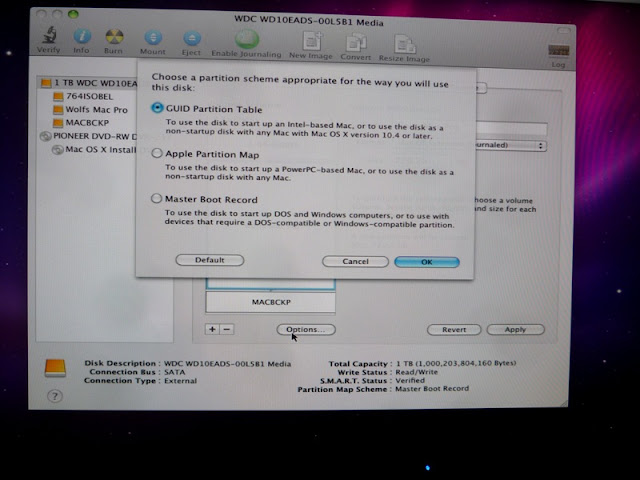Select the MACBCKP partition block in layout
The height and width of the screenshot is (480, 640).
pos(271,302)
